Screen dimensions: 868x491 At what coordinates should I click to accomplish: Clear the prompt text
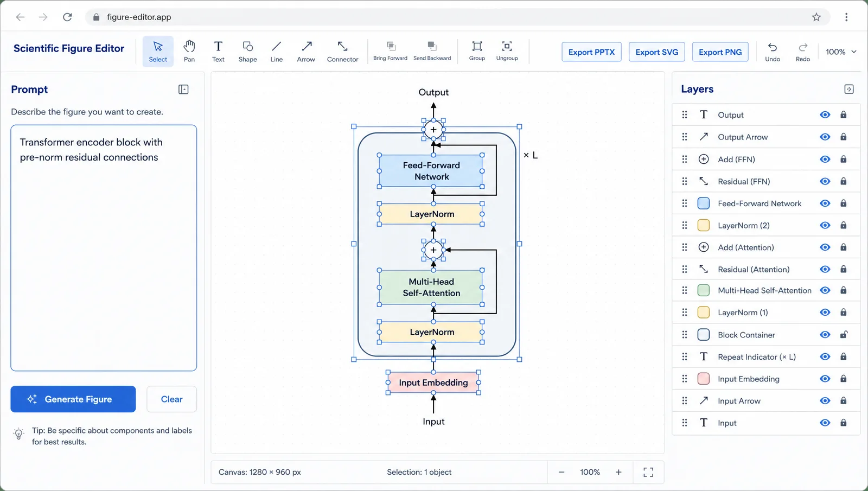point(171,399)
